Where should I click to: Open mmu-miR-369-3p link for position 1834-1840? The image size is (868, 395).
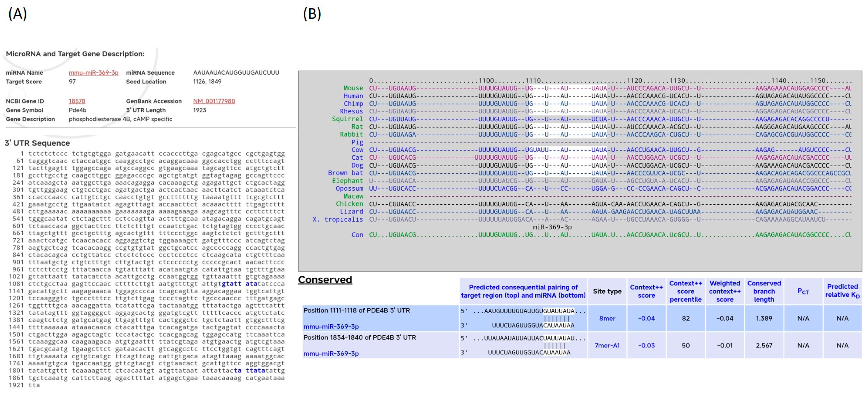(331, 353)
